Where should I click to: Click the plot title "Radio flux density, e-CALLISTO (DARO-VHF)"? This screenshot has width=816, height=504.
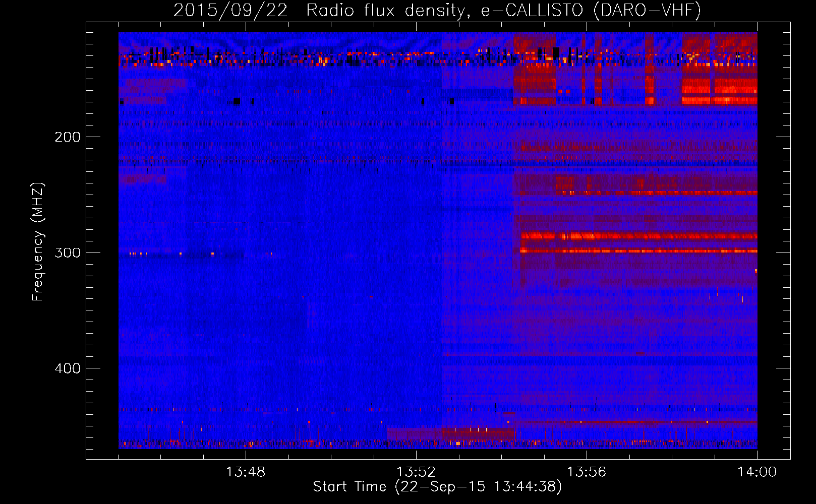click(503, 10)
